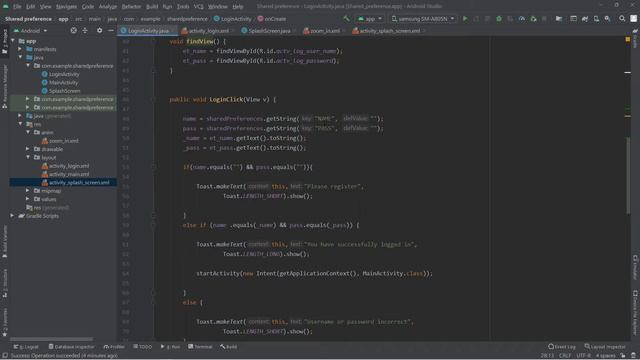640x360 pixels.
Task: Click the Sync Project with Gradle icon
Action: [x=585, y=19]
